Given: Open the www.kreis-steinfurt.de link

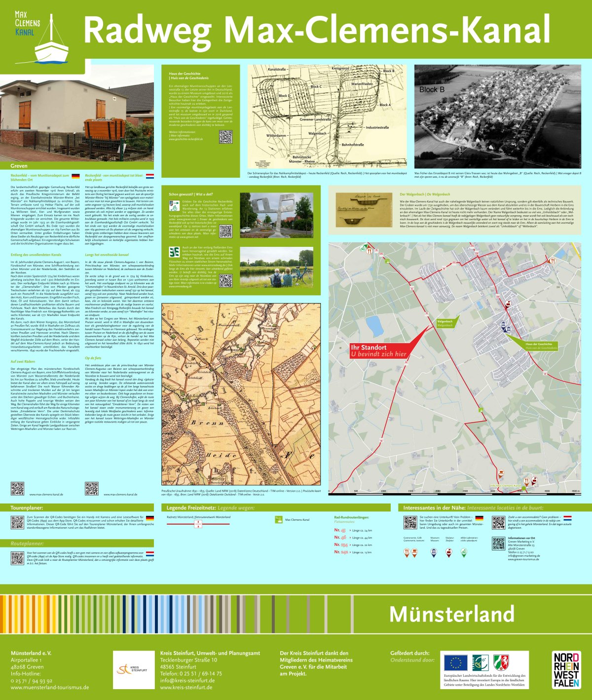Looking at the screenshot, I should 187,687.
